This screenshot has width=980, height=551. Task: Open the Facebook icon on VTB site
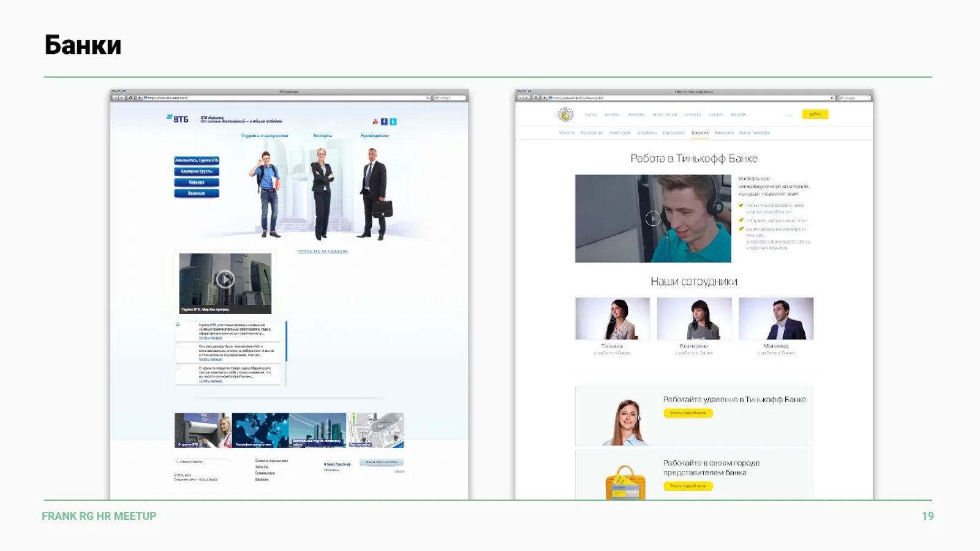coord(384,122)
